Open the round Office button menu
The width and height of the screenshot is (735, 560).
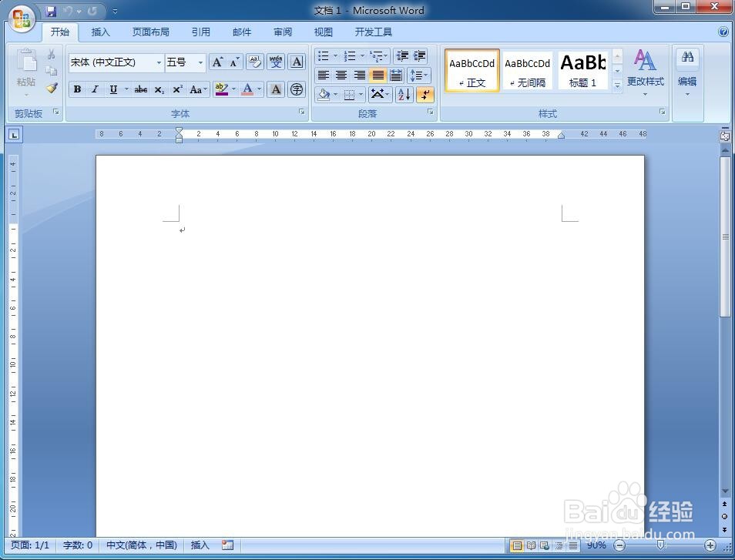click(x=22, y=20)
